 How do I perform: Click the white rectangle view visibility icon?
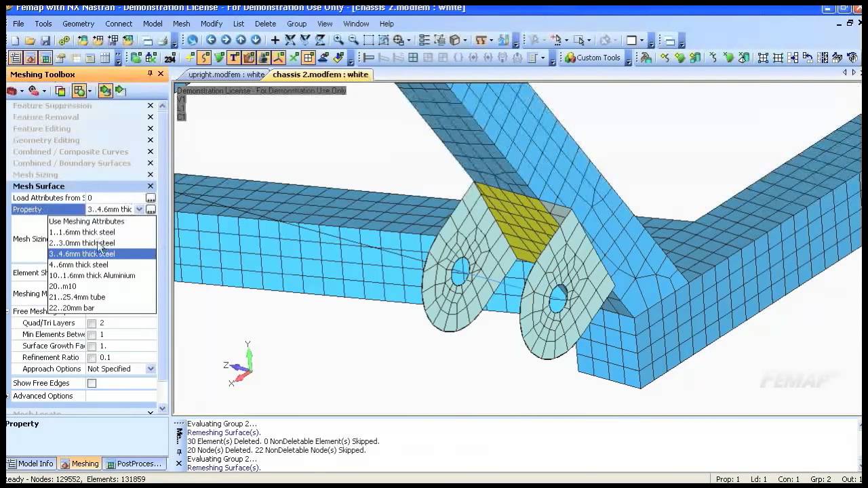pos(631,41)
